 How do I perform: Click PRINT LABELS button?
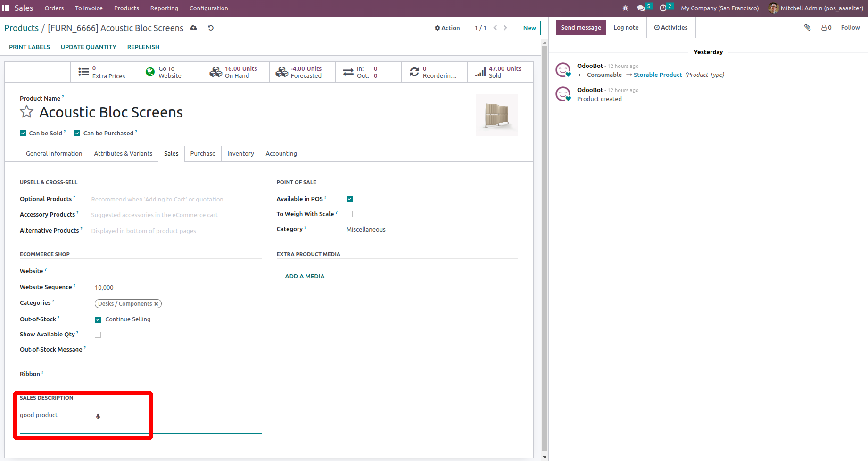pos(29,47)
